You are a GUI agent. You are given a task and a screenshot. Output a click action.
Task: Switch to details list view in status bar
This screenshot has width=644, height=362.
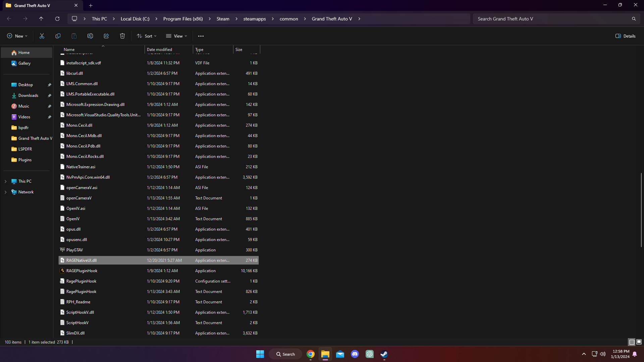tap(632, 342)
